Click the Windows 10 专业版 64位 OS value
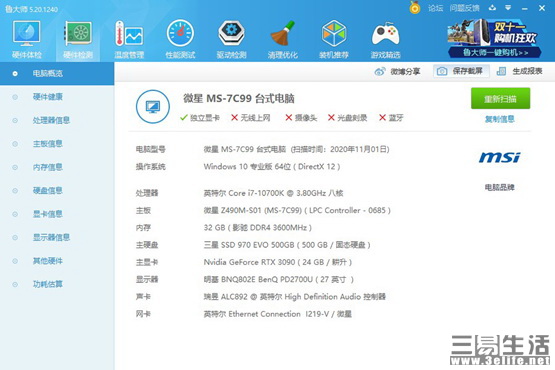Viewport: 555px width, 370px height. click(272, 166)
